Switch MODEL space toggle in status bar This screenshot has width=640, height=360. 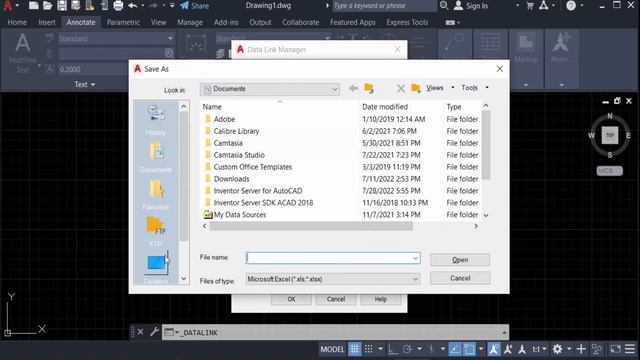click(x=332, y=349)
